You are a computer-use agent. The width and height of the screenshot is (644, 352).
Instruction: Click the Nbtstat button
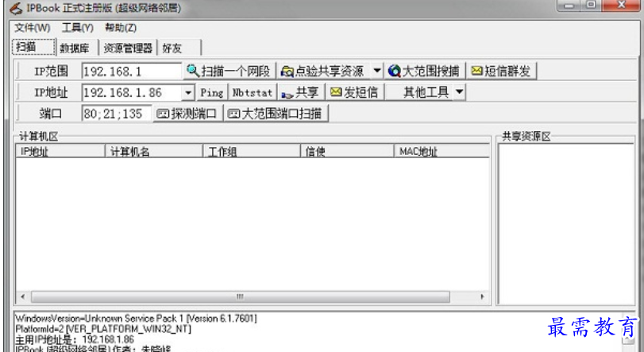253,92
